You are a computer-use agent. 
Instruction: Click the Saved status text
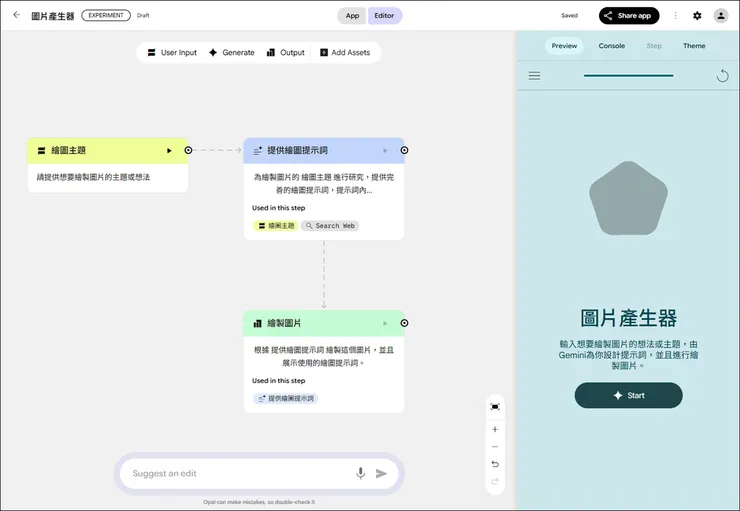click(569, 16)
